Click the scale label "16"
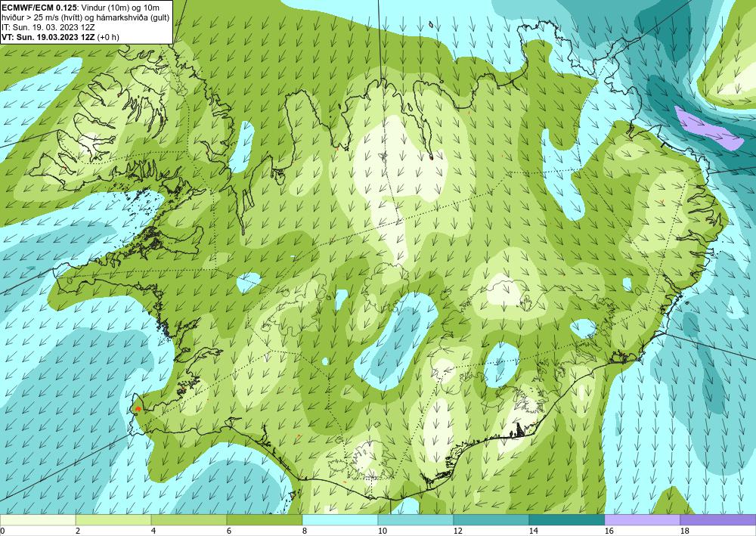 (609, 531)
